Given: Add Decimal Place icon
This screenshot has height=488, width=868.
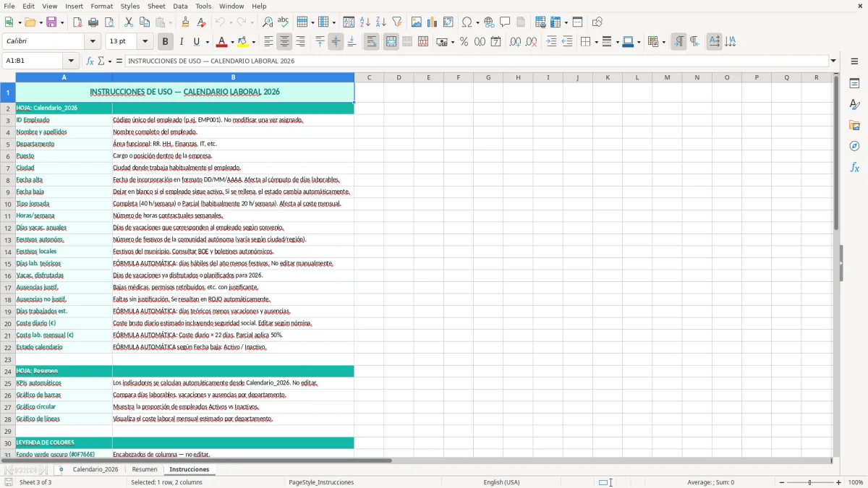Looking at the screenshot, I should coord(515,42).
